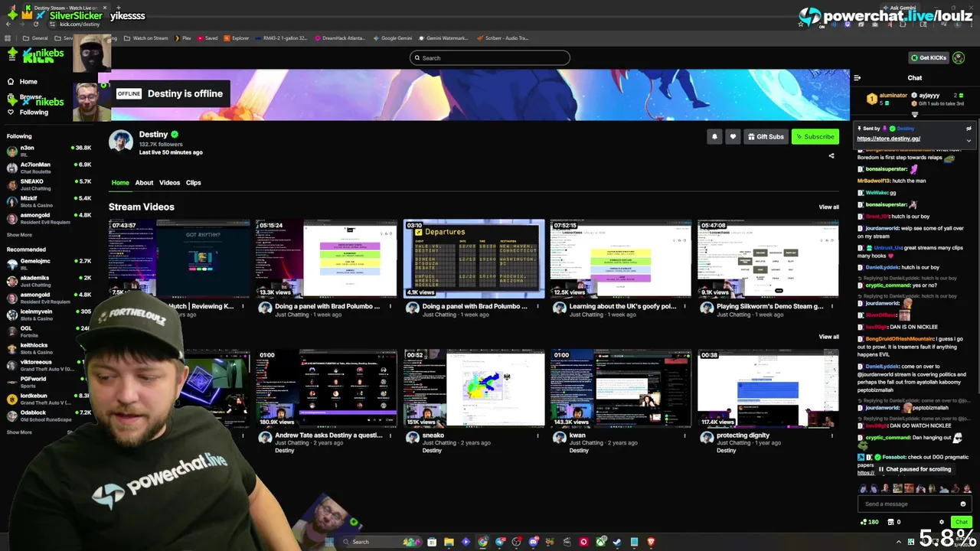980x551 pixels.
Task: Switch to the Clips channel tab
Action: 193,183
